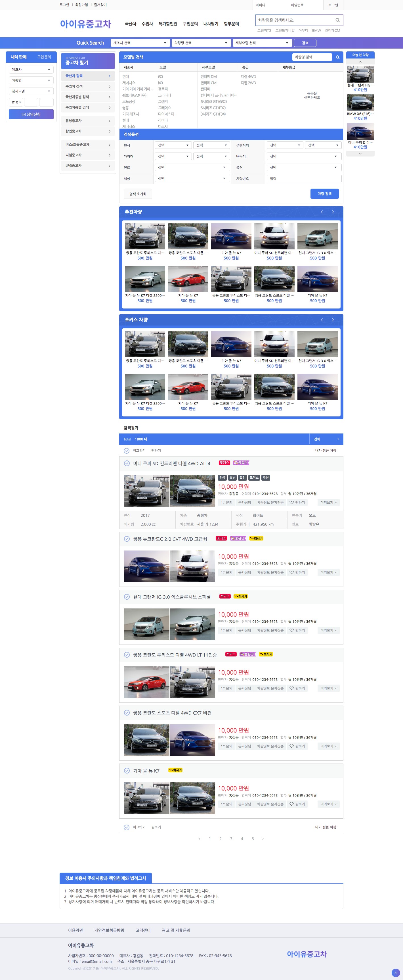Click Quick Search 검색 button
The height and width of the screenshot is (980, 403).
[305, 43]
